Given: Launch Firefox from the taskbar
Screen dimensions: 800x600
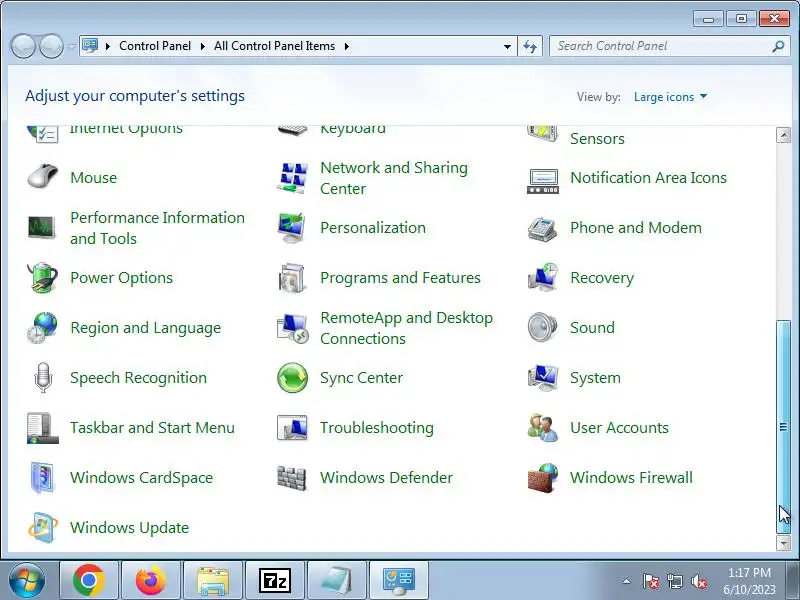Looking at the screenshot, I should point(151,580).
